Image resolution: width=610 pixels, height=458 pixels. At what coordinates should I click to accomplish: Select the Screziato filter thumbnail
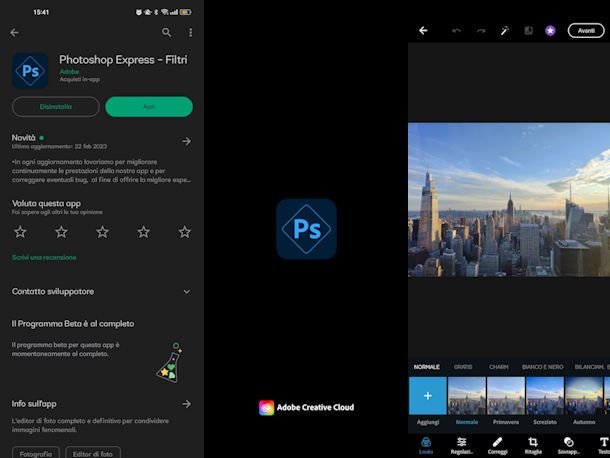(x=545, y=396)
